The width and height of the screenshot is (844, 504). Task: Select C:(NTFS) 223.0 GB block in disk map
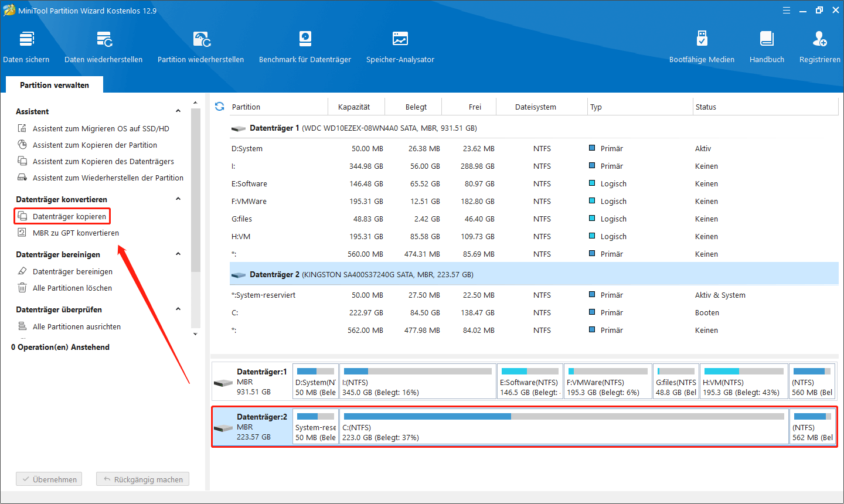(564, 427)
